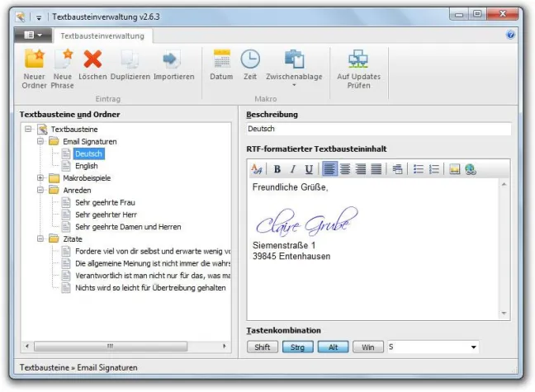Select the Textbausteinverwaltung ribbon tab
This screenshot has height=392, width=535.
tap(102, 35)
